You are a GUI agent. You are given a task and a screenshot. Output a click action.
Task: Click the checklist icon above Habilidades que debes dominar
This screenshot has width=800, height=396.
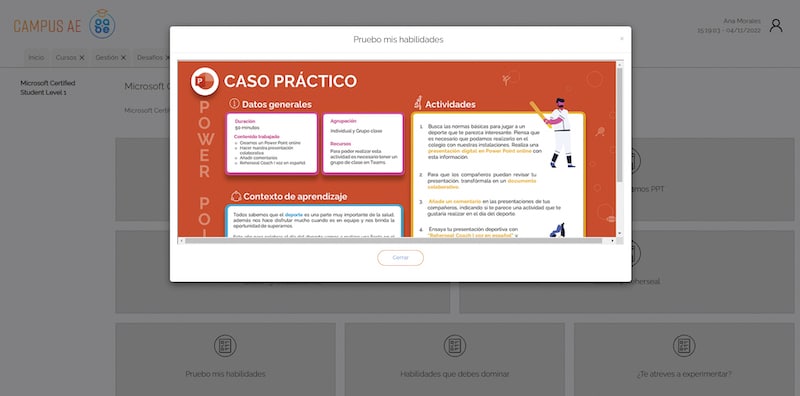(454, 345)
